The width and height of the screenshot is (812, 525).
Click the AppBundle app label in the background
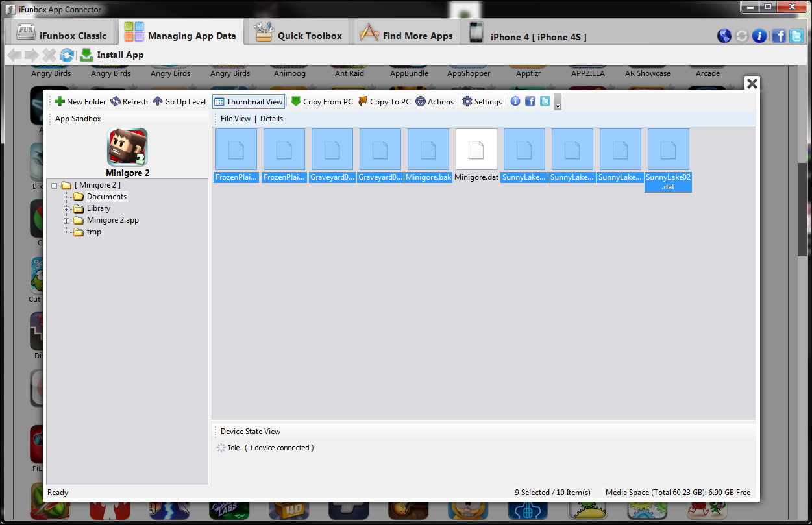click(x=409, y=73)
